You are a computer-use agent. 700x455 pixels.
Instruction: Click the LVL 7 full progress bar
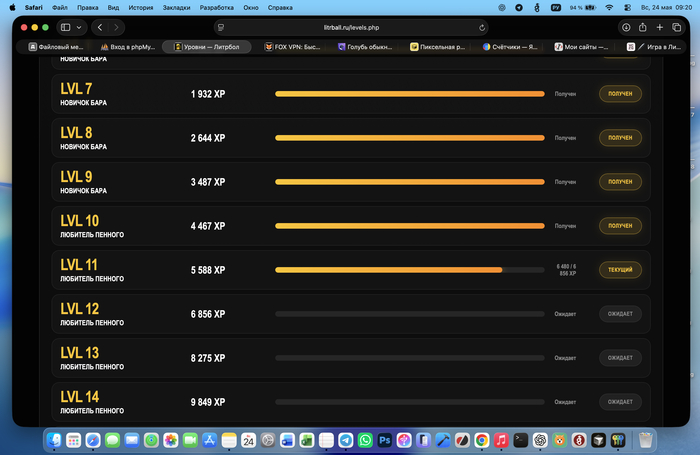point(410,94)
